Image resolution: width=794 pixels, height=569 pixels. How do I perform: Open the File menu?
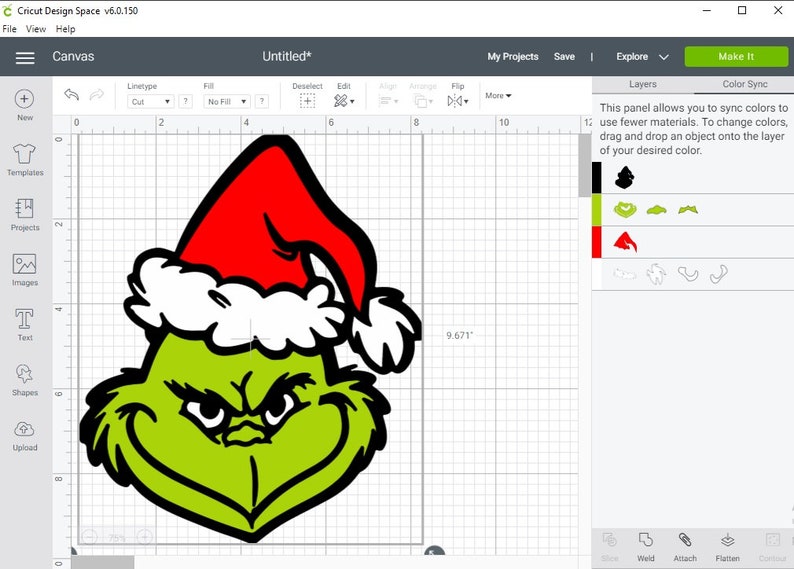coord(10,29)
